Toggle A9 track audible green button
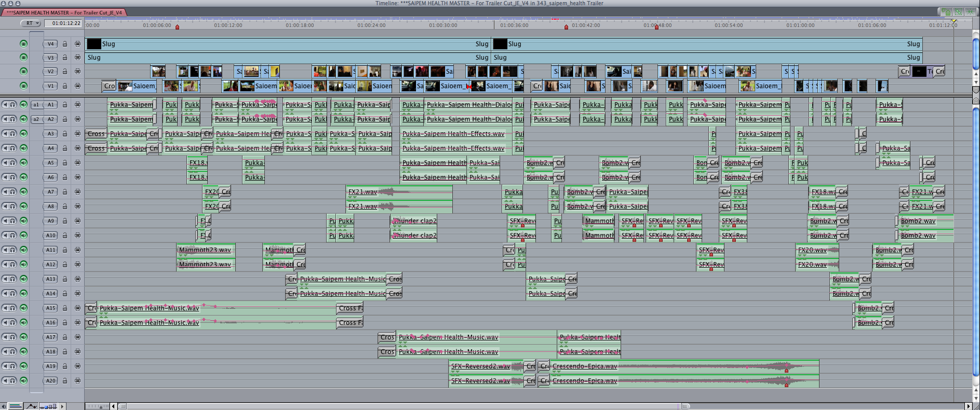 pos(23,221)
